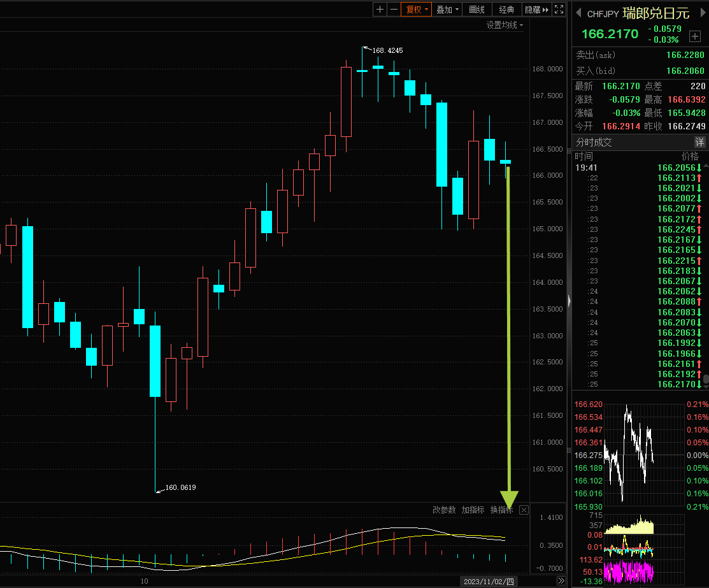
Task: Open the 复权 dropdown
Action: tap(417, 10)
